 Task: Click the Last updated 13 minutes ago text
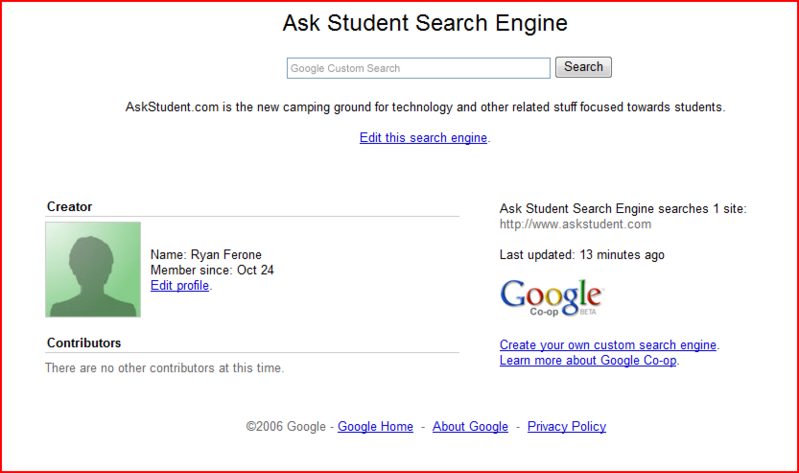[x=582, y=254]
